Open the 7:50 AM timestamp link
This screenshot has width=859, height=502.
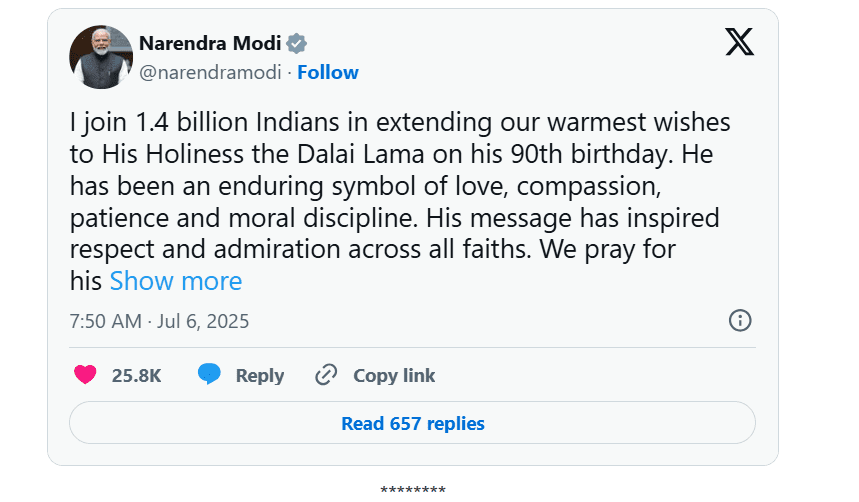click(104, 321)
